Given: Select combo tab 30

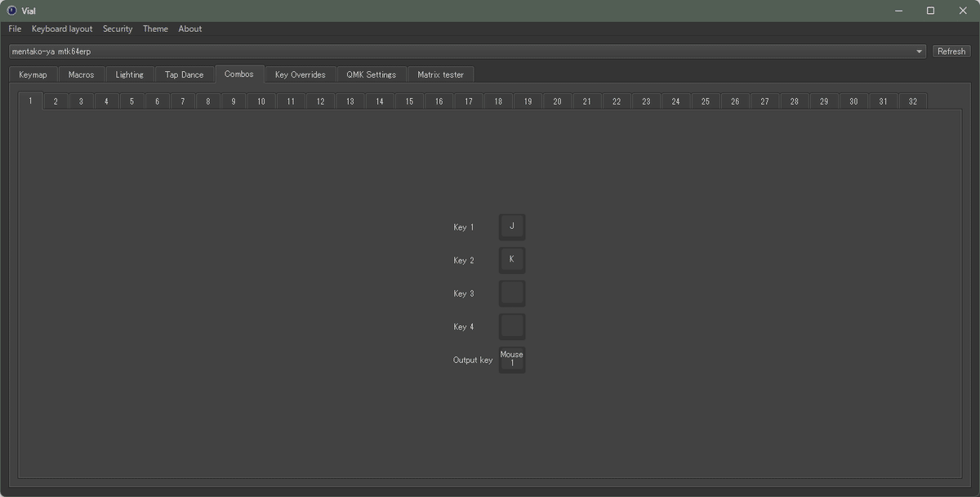Looking at the screenshot, I should (853, 101).
